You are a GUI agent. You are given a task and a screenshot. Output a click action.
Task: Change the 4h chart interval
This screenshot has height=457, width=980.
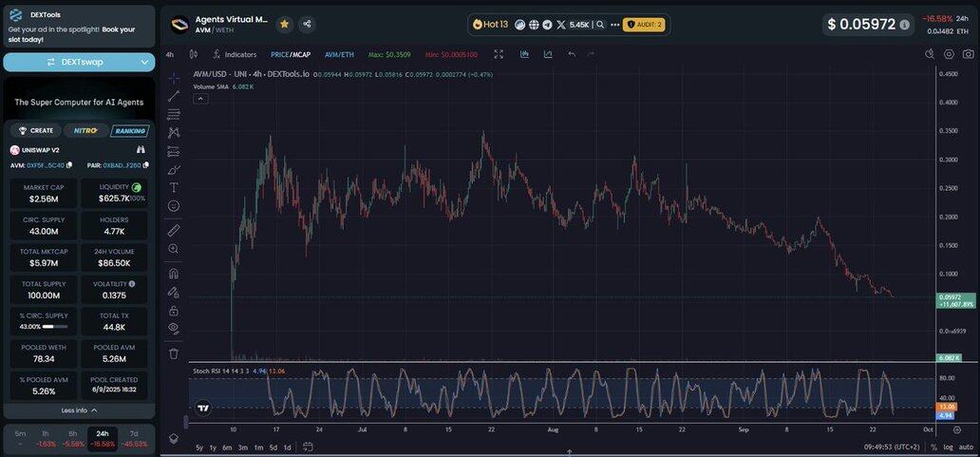coord(170,55)
